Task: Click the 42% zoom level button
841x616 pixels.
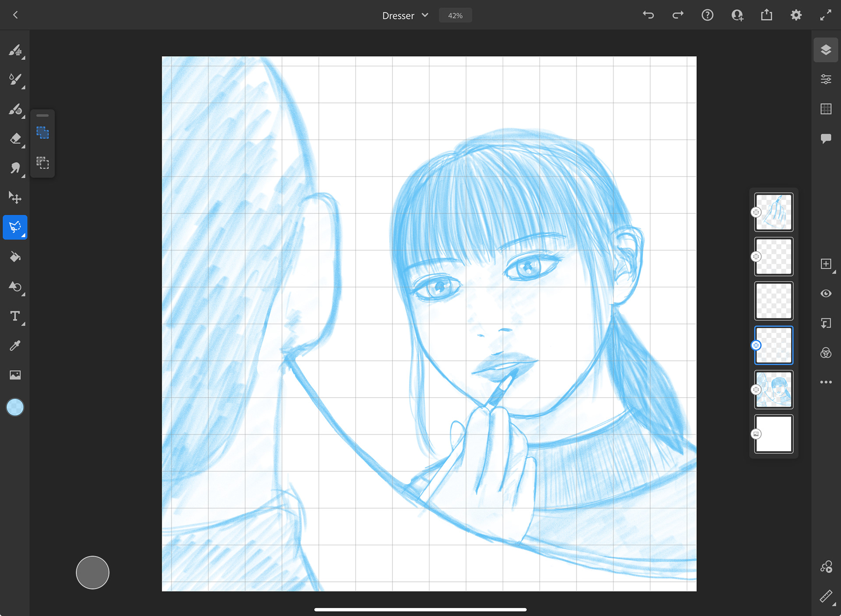Action: [x=455, y=15]
